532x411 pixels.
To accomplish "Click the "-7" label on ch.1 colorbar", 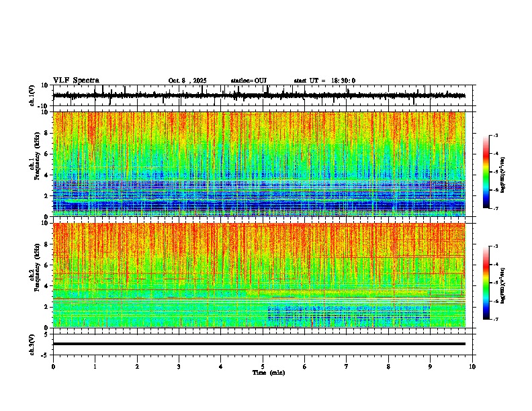I will [495, 208].
